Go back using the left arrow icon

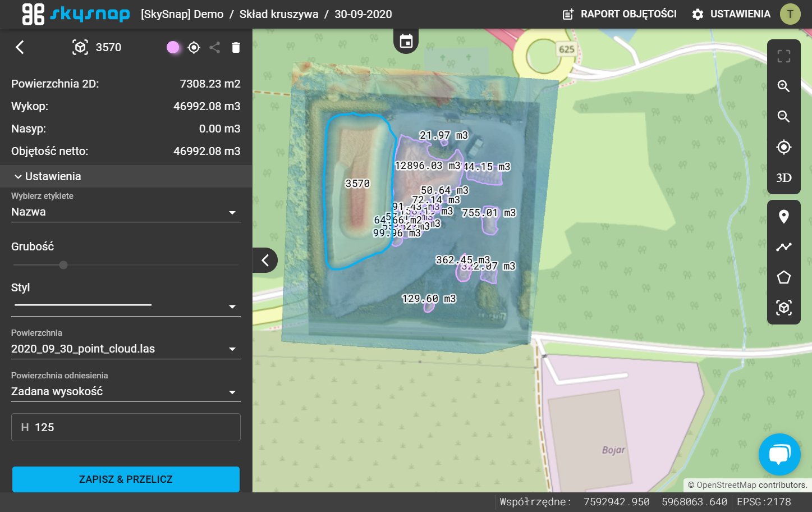pyautogui.click(x=20, y=47)
